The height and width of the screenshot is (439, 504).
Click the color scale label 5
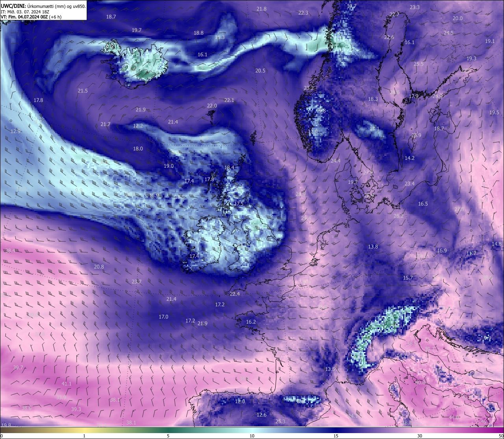tap(168, 436)
